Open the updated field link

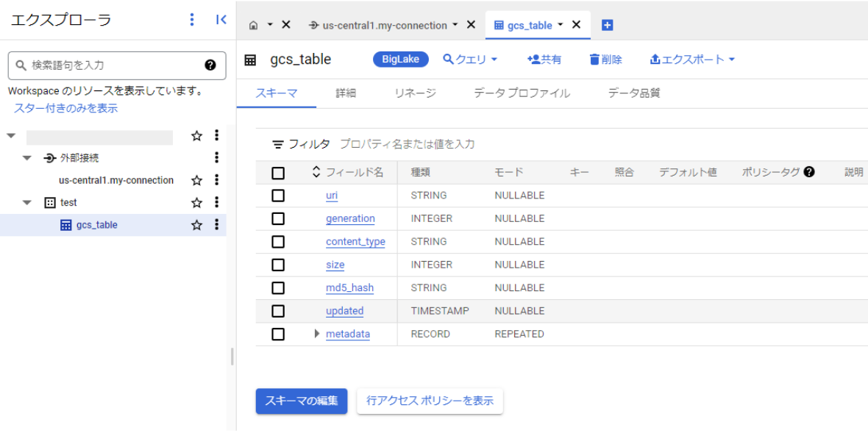pyautogui.click(x=345, y=312)
